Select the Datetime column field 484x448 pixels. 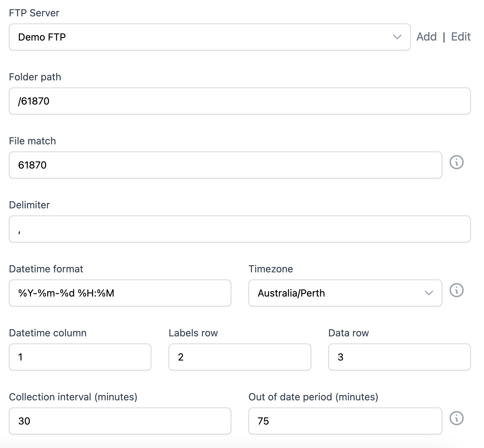pos(80,357)
